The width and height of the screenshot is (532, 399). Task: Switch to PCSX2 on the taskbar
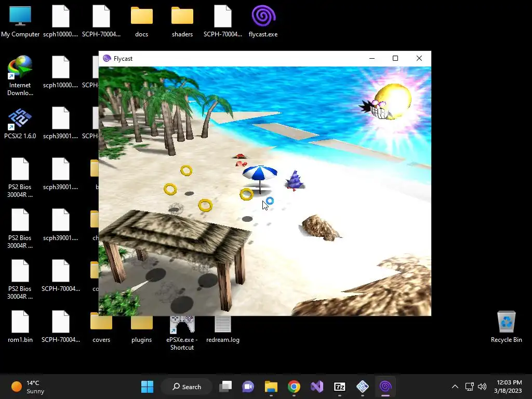coord(362,387)
